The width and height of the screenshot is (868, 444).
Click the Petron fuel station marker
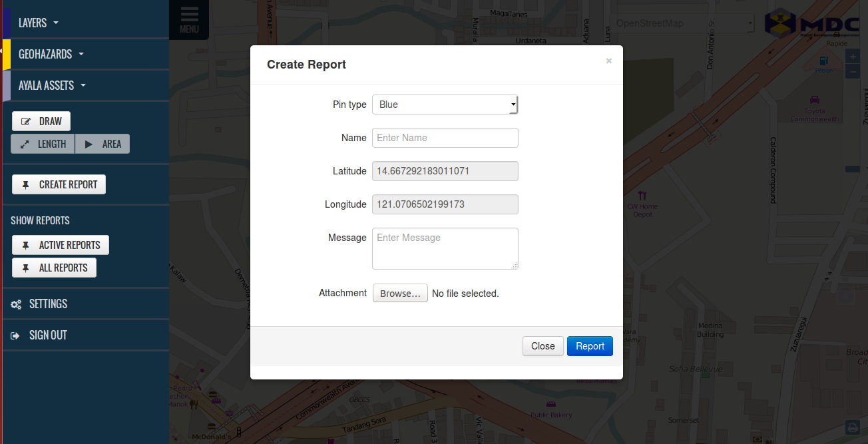(x=823, y=60)
